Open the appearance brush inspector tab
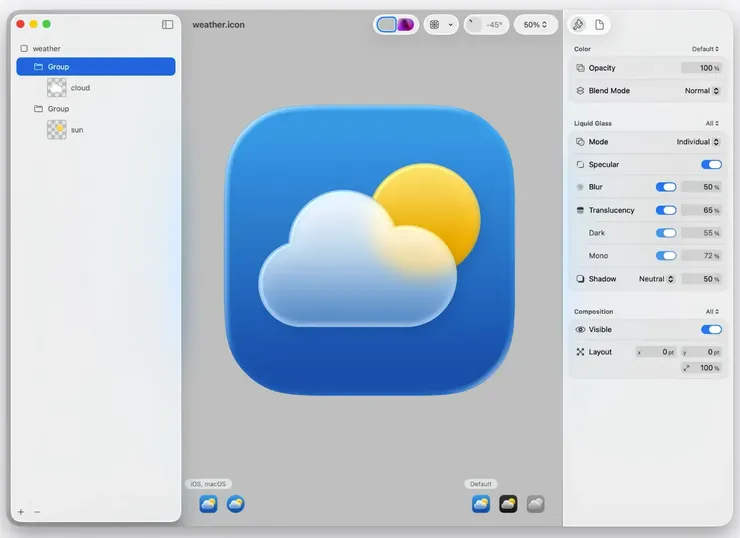Viewport: 740px width, 538px height. [578, 24]
